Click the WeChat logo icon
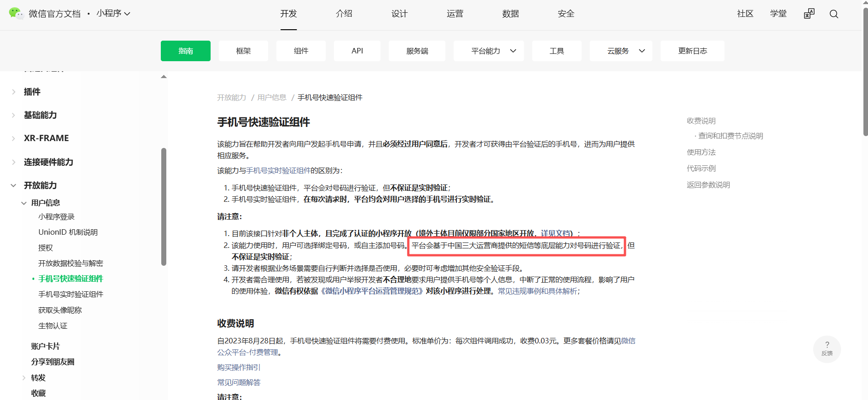The image size is (868, 400). [16, 13]
